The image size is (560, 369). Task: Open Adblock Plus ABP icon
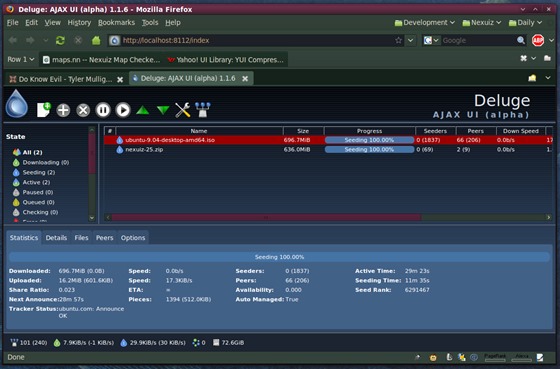tap(538, 40)
